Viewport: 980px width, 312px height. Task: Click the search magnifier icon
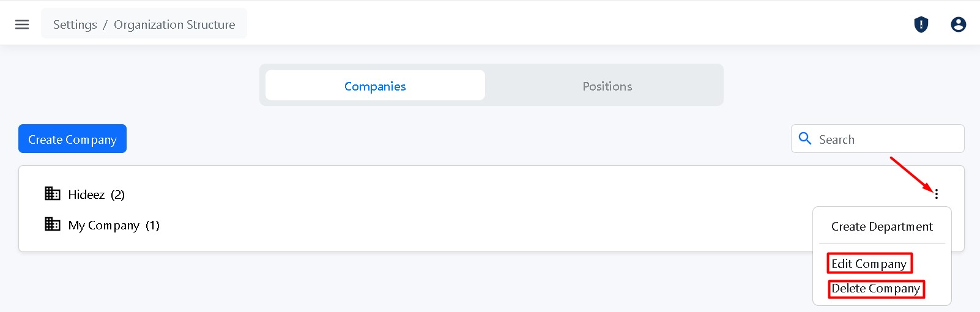(805, 139)
